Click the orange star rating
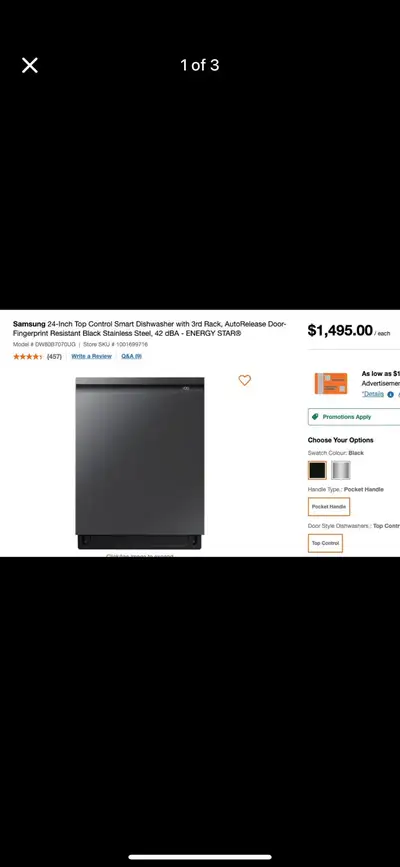Image resolution: width=400 pixels, height=867 pixels. pyautogui.click(x=28, y=357)
